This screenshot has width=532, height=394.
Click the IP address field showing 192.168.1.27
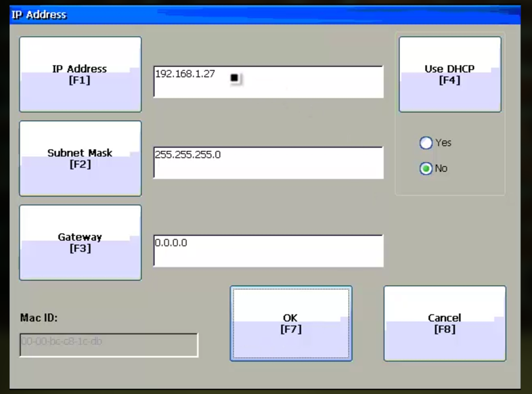[269, 82]
